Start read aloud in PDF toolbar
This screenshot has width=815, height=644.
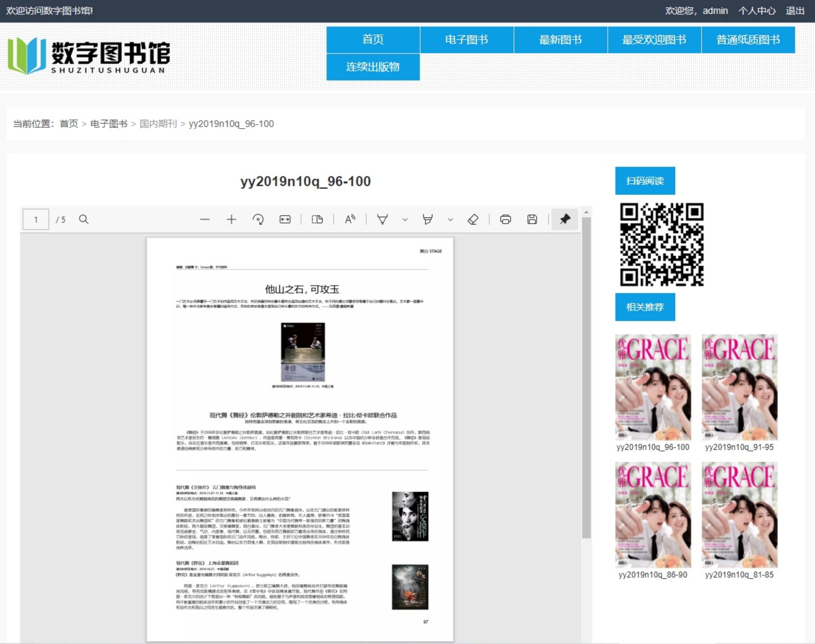pyautogui.click(x=350, y=219)
